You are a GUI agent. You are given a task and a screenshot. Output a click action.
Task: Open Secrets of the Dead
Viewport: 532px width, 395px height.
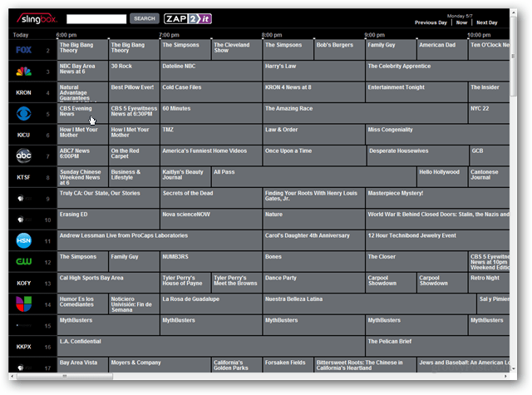tap(210, 198)
